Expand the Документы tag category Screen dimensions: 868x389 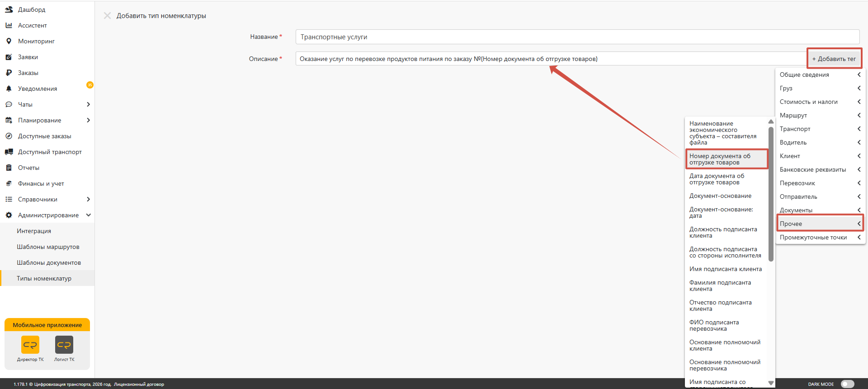point(821,210)
